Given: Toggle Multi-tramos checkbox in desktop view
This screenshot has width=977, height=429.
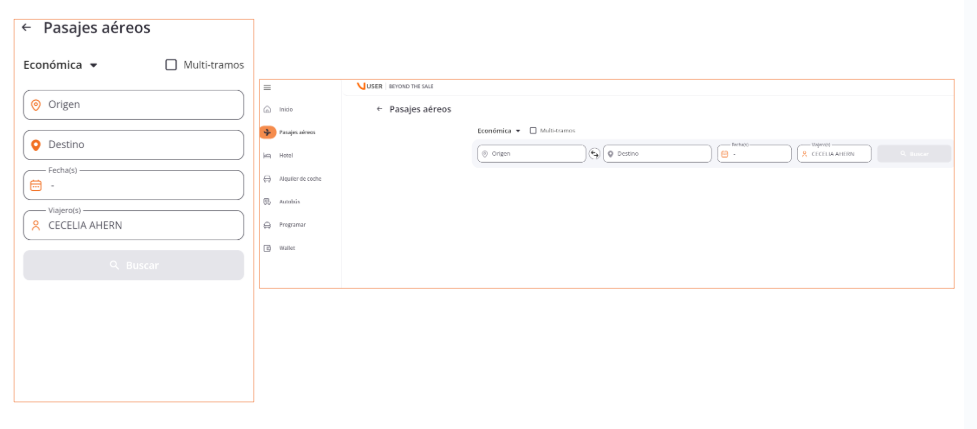Looking at the screenshot, I should click(x=533, y=130).
